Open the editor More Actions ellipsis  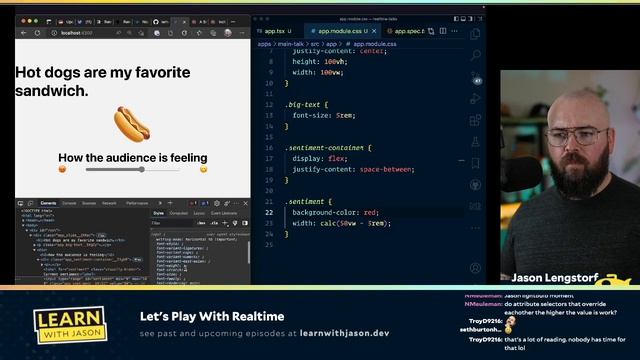click(454, 31)
